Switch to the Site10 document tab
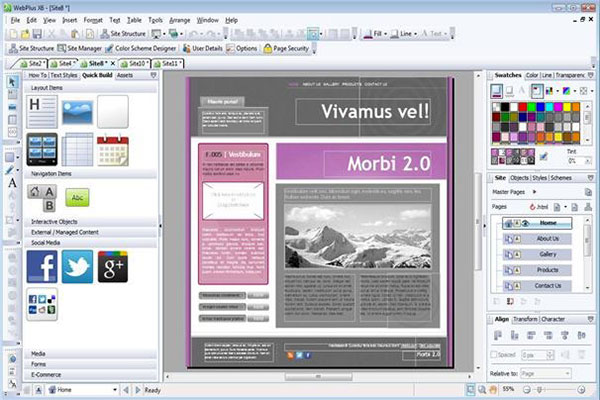This screenshot has width=600, height=400. click(136, 62)
